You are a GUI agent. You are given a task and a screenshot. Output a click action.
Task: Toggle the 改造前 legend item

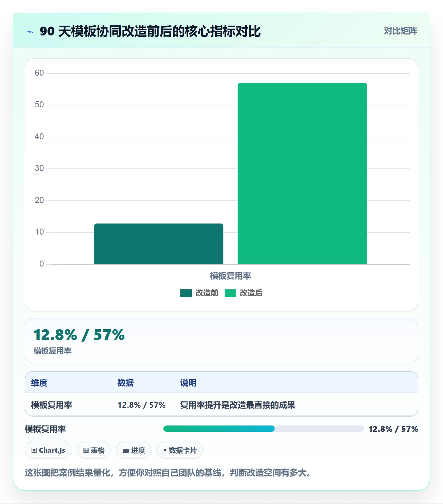point(199,293)
